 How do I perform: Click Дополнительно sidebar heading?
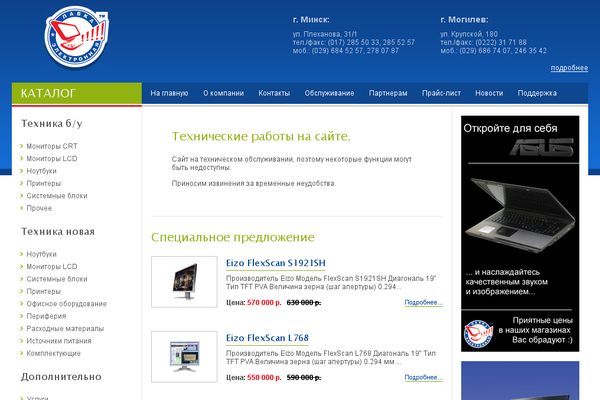coord(61,377)
